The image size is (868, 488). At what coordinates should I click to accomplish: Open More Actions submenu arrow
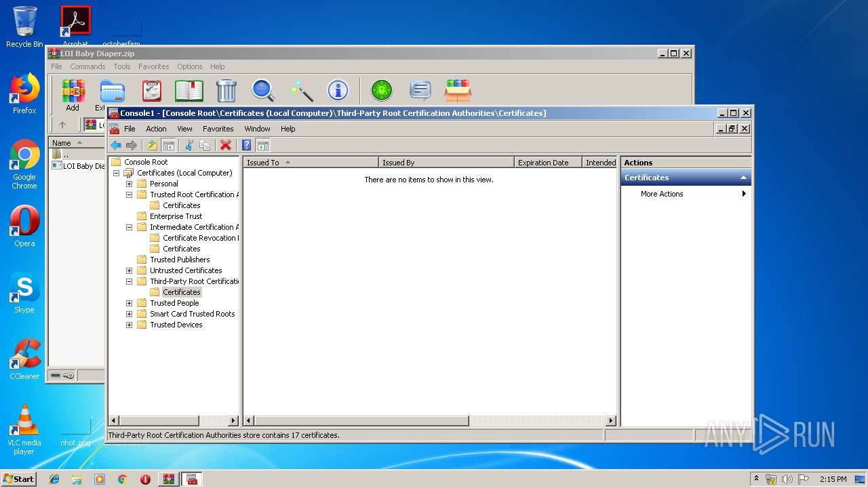tap(744, 194)
